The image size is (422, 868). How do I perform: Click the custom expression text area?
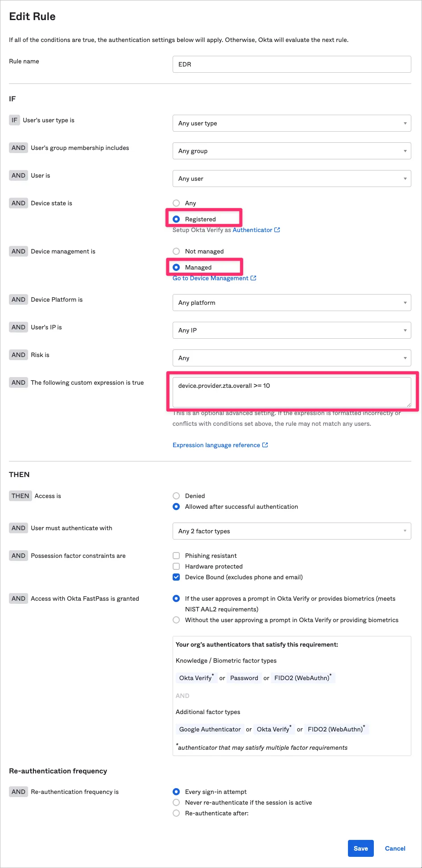pyautogui.click(x=291, y=392)
